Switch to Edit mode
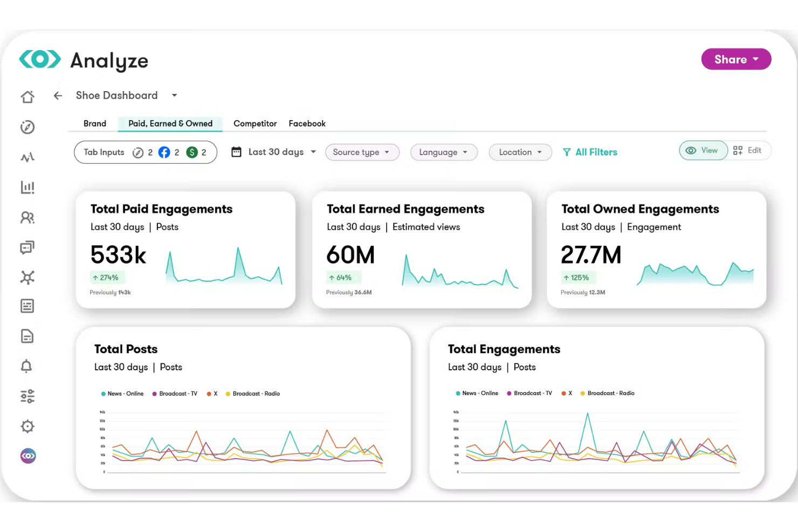The image size is (798, 532). click(748, 150)
